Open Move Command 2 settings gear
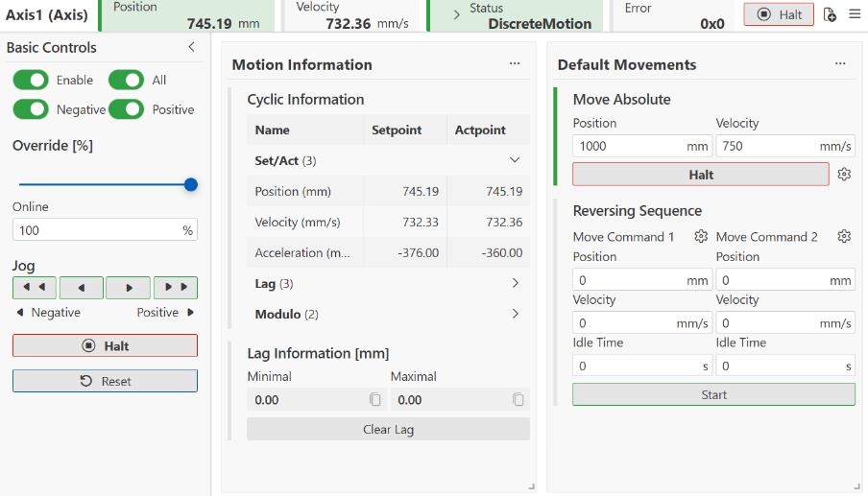The height and width of the screenshot is (496, 868). pyautogui.click(x=844, y=236)
